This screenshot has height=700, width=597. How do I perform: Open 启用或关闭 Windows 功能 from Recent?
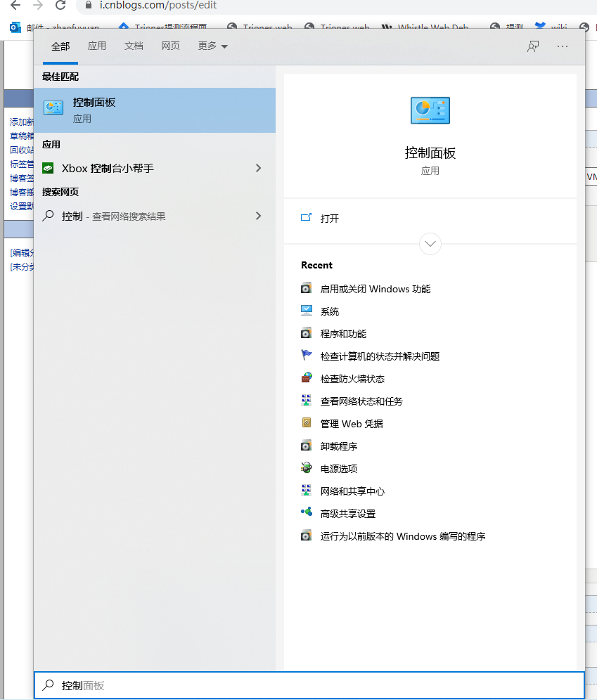[x=375, y=289]
